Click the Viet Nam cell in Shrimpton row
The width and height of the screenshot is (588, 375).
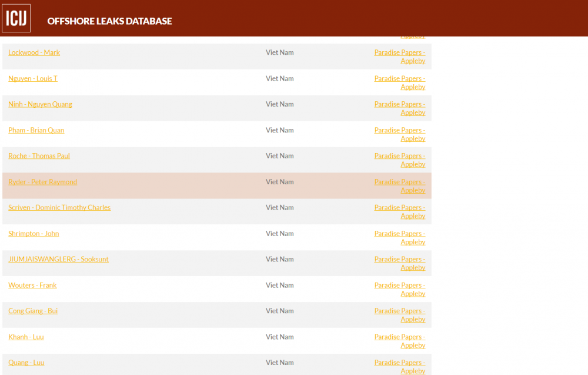279,233
